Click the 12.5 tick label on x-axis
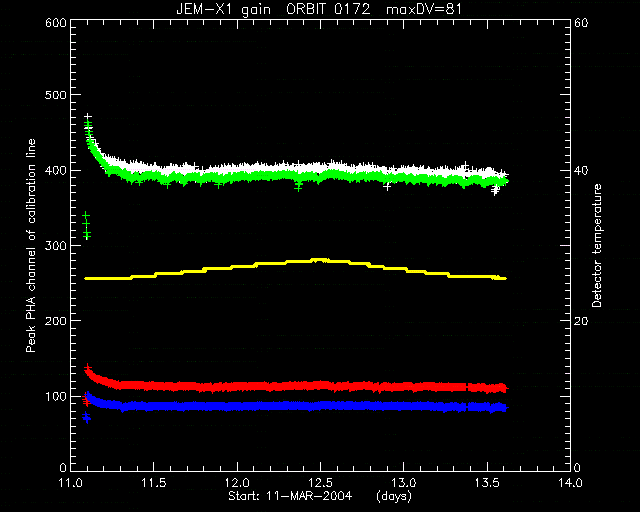Screen dimensions: 640x512 [320, 483]
